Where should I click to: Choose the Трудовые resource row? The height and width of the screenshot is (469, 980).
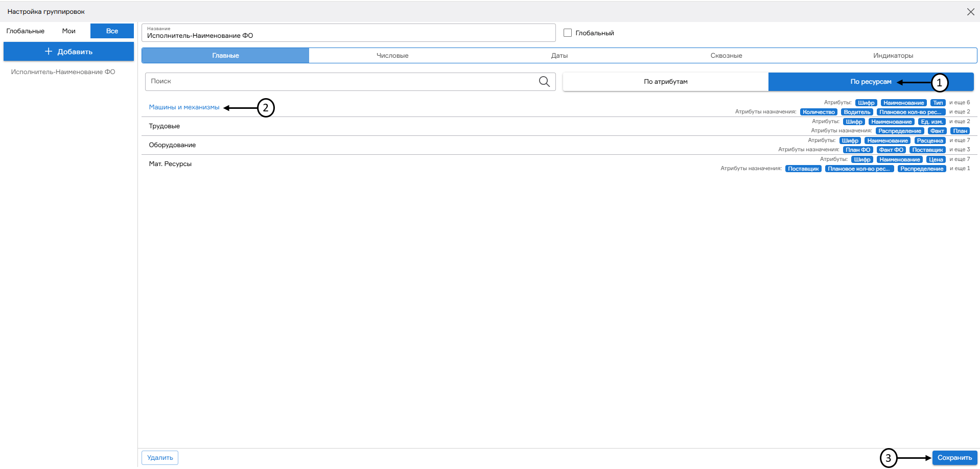(x=165, y=126)
